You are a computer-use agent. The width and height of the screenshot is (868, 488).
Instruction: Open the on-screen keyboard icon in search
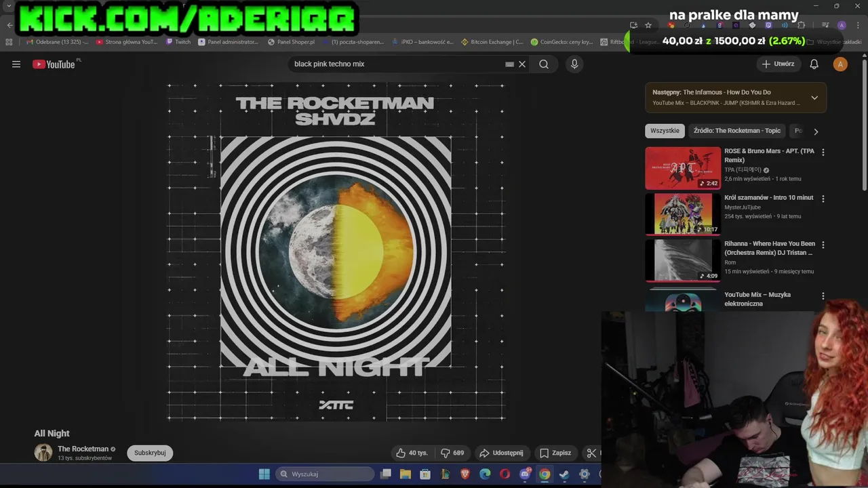click(x=509, y=64)
